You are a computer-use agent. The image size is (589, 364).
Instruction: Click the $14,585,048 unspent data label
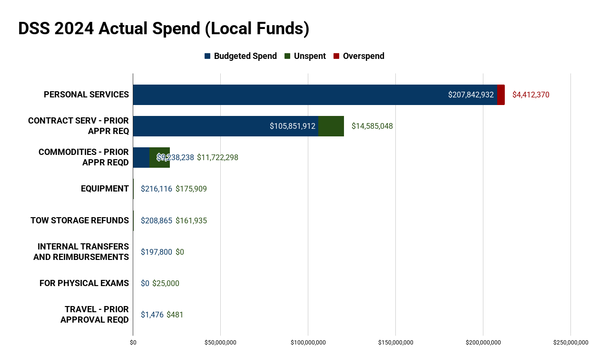click(x=372, y=126)
